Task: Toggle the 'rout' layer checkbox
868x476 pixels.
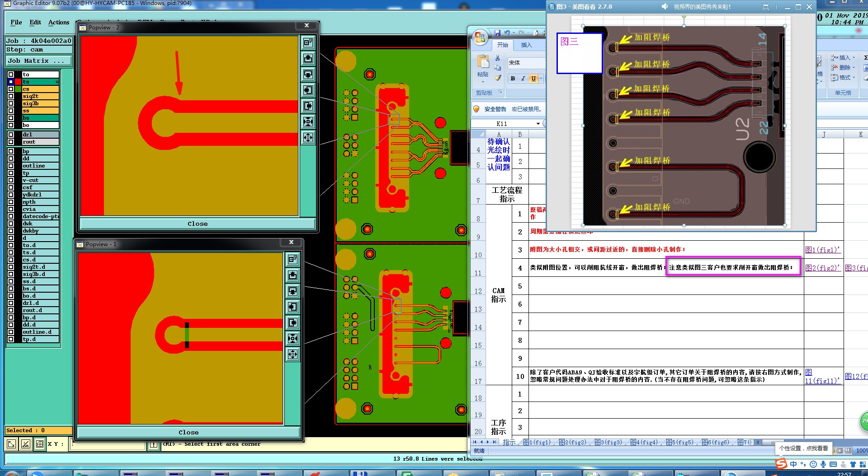Action: [x=11, y=142]
